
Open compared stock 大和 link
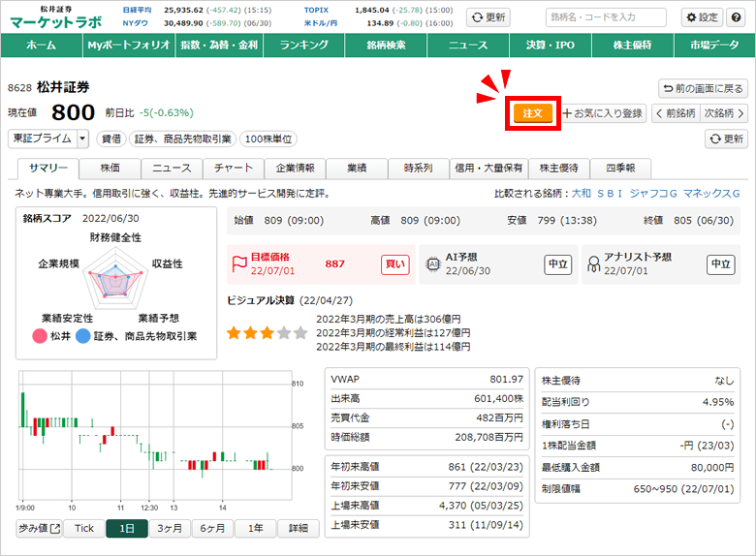tap(581, 193)
